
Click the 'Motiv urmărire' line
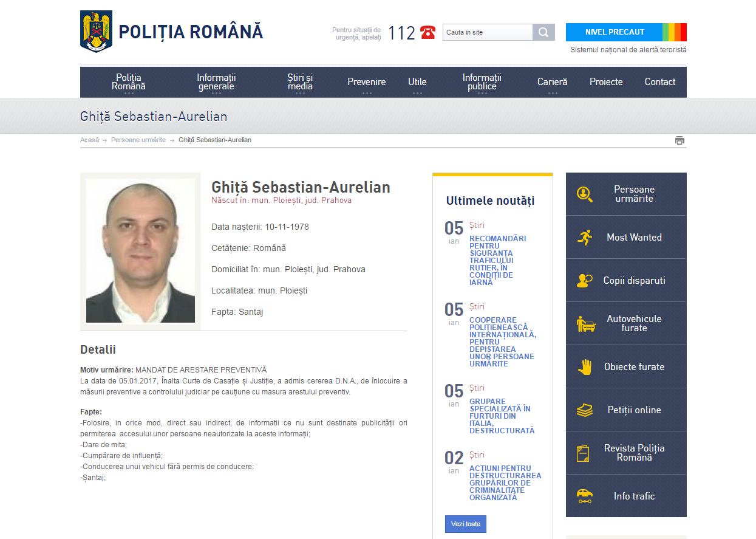tap(174, 370)
